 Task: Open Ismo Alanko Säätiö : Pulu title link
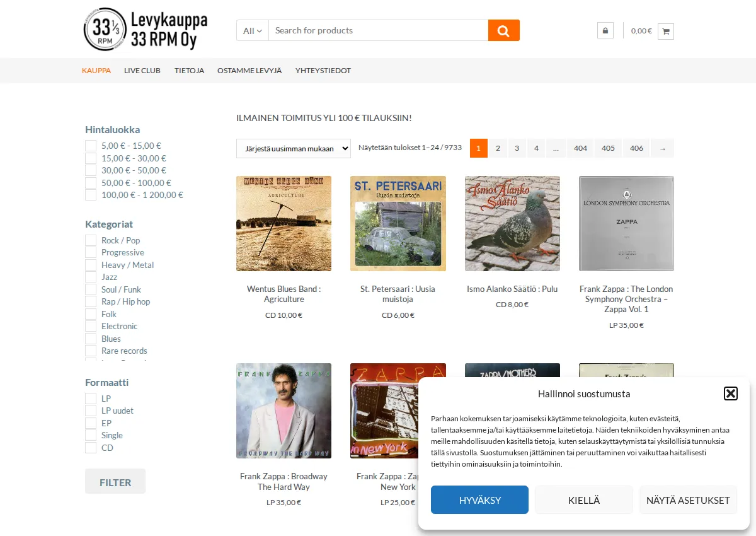[512, 289]
